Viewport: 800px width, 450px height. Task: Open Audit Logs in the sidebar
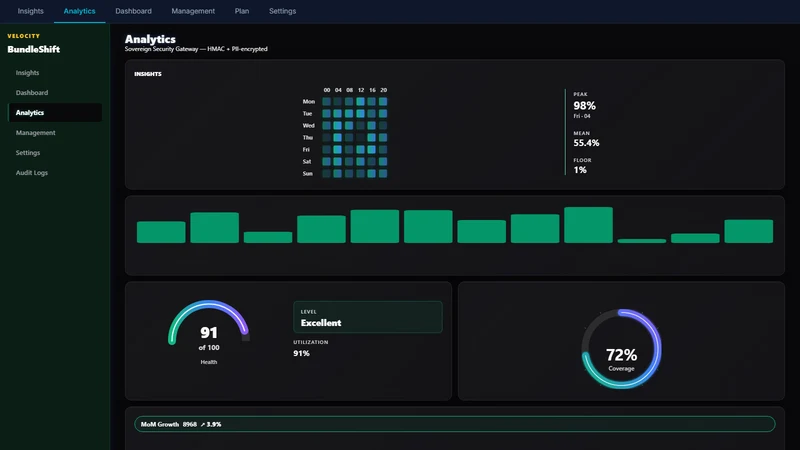[55, 172]
